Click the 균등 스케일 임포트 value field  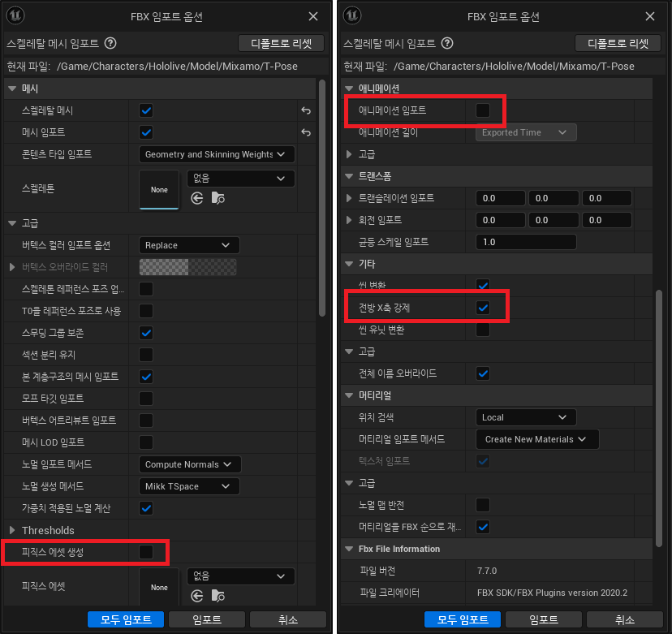(526, 242)
